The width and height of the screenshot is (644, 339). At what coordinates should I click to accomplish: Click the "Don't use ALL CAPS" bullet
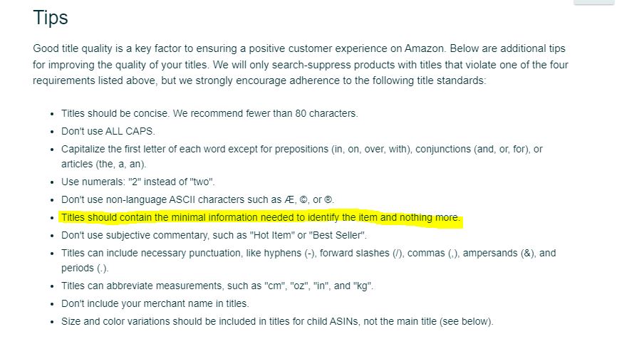click(x=108, y=131)
